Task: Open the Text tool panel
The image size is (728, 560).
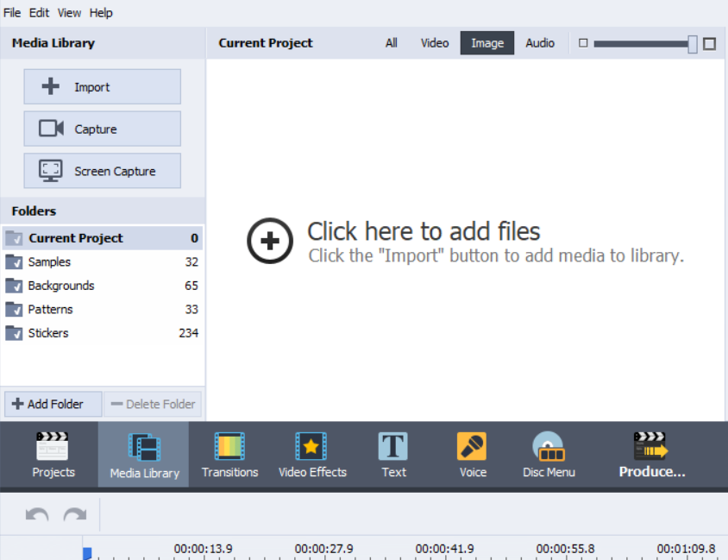Action: [393, 455]
